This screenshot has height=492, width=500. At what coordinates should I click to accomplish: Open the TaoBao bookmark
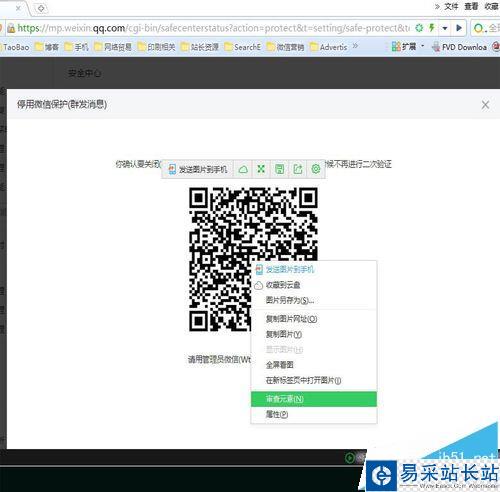click(x=16, y=47)
